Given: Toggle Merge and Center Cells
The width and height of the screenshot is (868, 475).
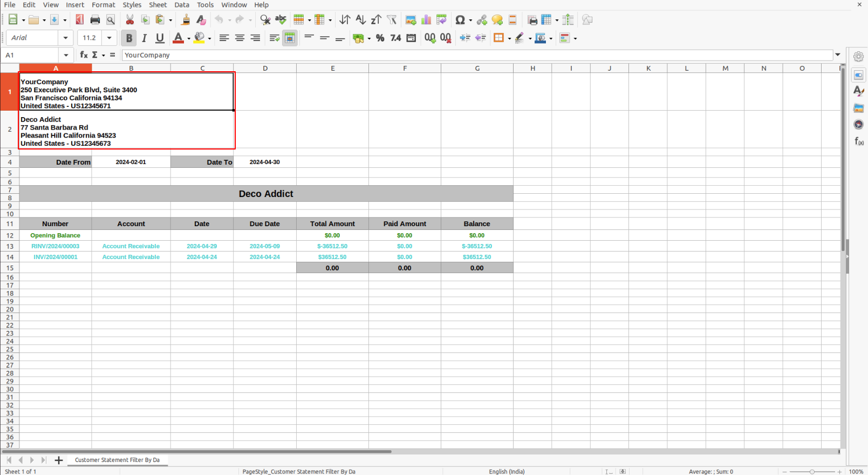Looking at the screenshot, I should click(290, 38).
